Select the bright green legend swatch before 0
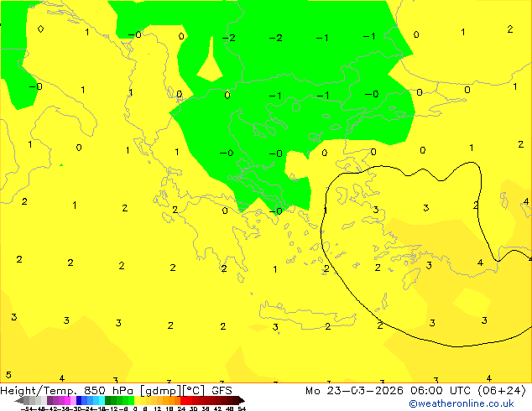The height and width of the screenshot is (411, 532). click(131, 400)
